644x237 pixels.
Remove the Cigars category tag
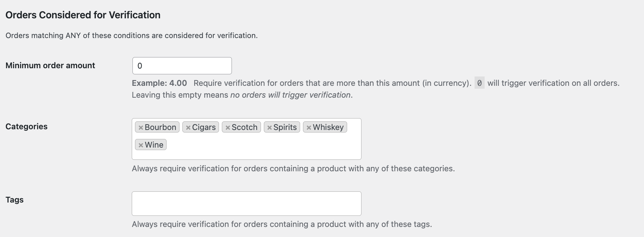tap(188, 127)
